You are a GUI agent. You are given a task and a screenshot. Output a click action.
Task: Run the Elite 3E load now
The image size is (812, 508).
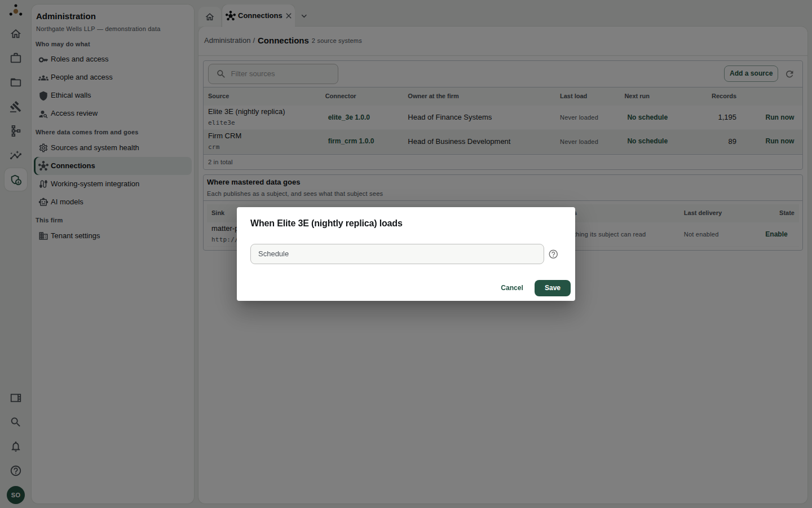click(780, 117)
